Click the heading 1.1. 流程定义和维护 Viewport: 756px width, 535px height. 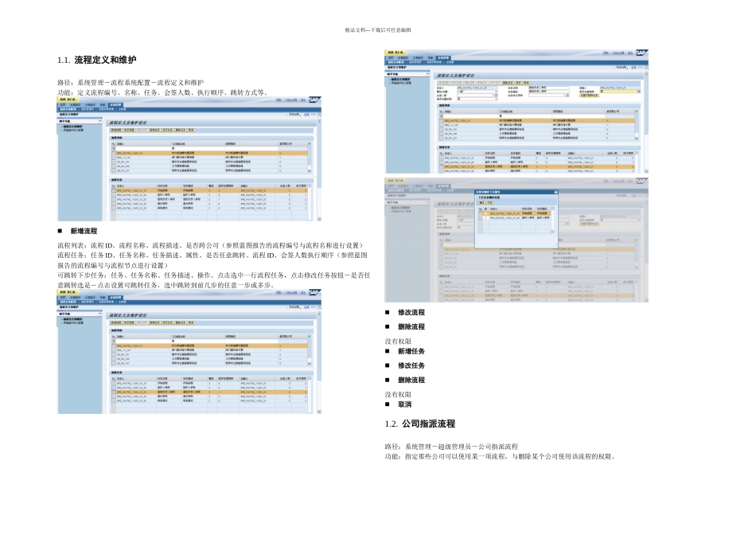[97, 61]
